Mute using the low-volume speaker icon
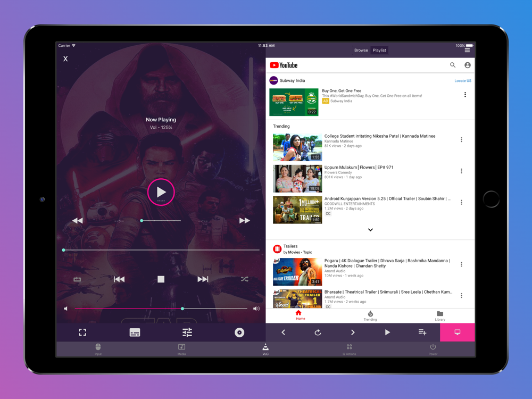The image size is (532, 399). 66,309
